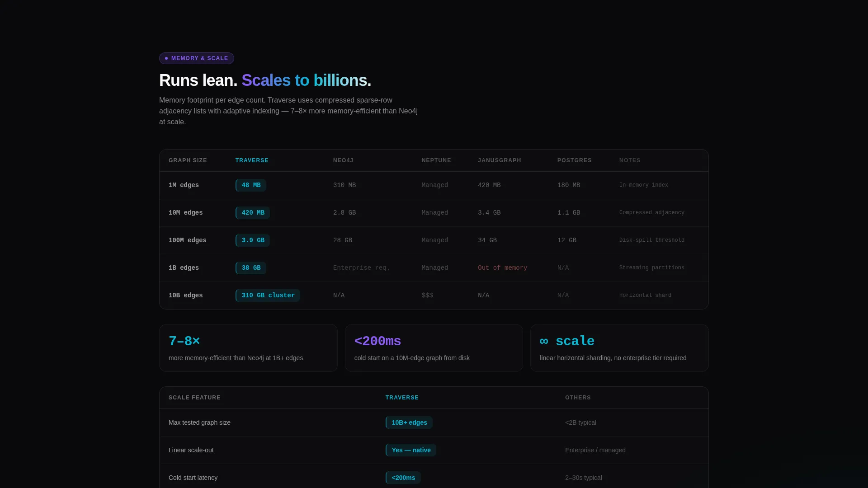Viewport: 868px width, 488px height.
Task: Select the '10M edges' row label
Action: pos(185,213)
